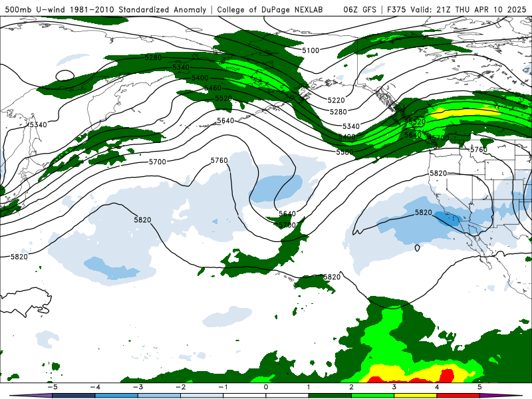The width and height of the screenshot is (532, 399).
Task: Click the '06Z GFS' model run label
Action: (x=360, y=9)
